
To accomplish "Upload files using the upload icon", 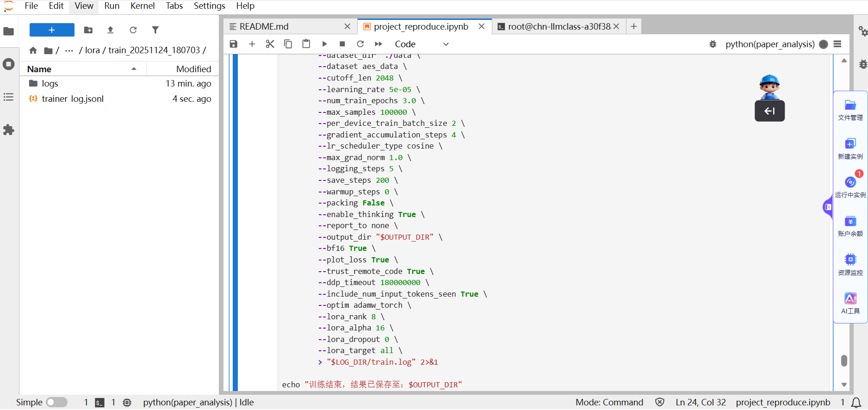I will coord(111,30).
